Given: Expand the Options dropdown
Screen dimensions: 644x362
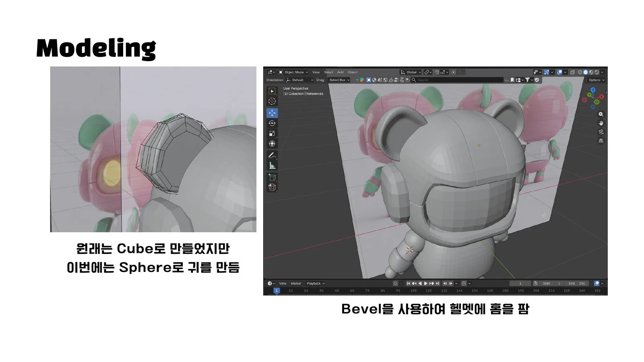Looking at the screenshot, I should (x=597, y=80).
